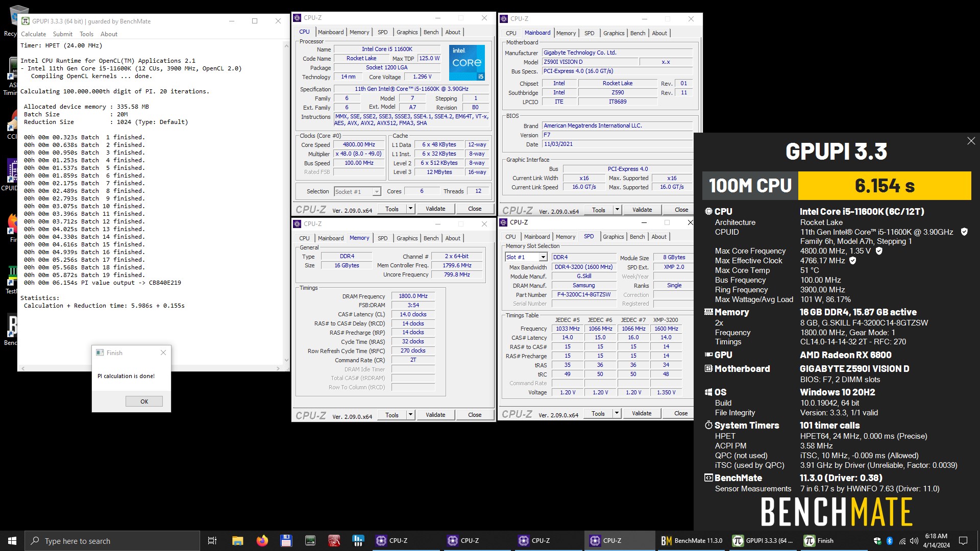The height and width of the screenshot is (551, 980).
Task: Open the Bluetooth tray icon
Action: tap(889, 541)
